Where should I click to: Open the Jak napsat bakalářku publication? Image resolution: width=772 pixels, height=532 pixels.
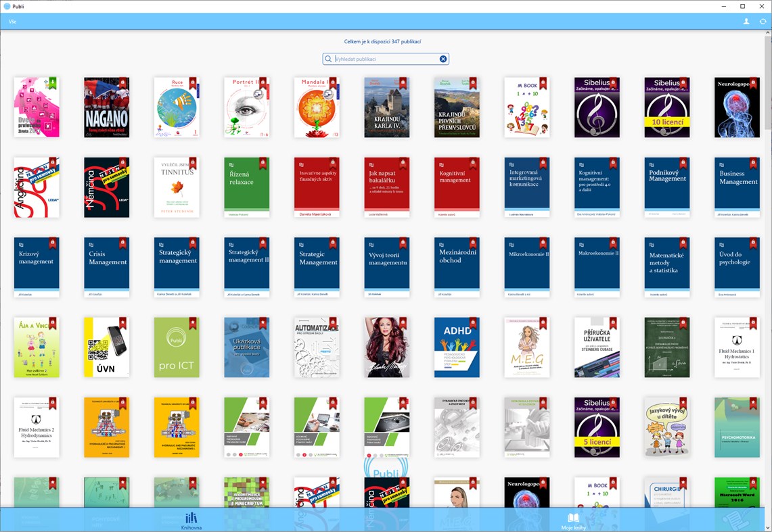(386, 187)
